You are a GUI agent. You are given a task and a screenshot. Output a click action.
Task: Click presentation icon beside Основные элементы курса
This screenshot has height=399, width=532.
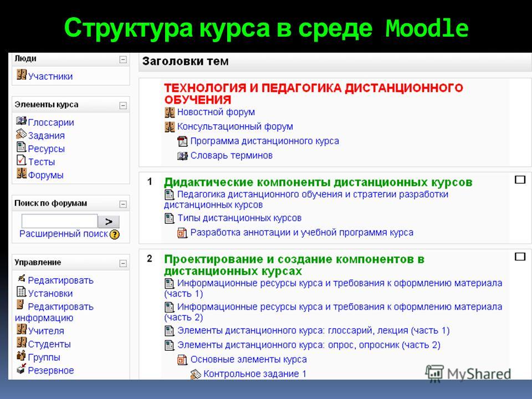[182, 360]
